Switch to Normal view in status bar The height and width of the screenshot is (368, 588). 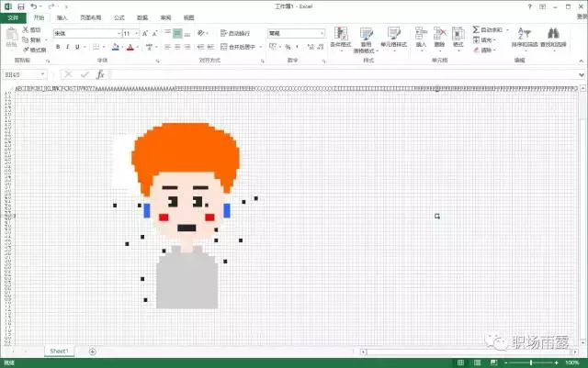(460, 362)
